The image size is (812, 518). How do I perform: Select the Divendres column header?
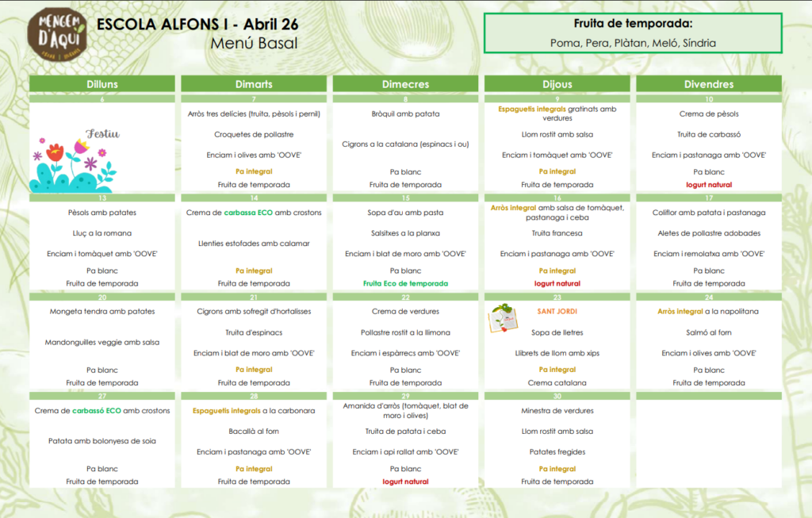point(708,84)
